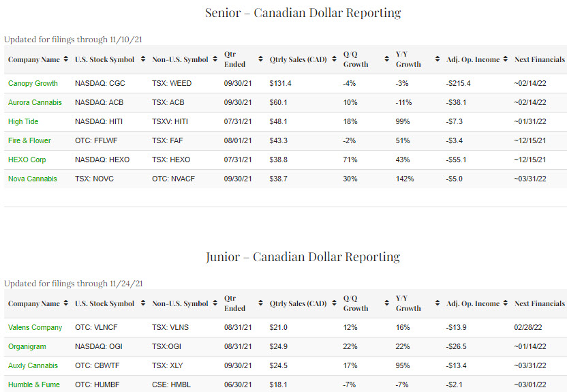Open the Fire & Flower link
Screen dimensions: 567x392
point(30,140)
